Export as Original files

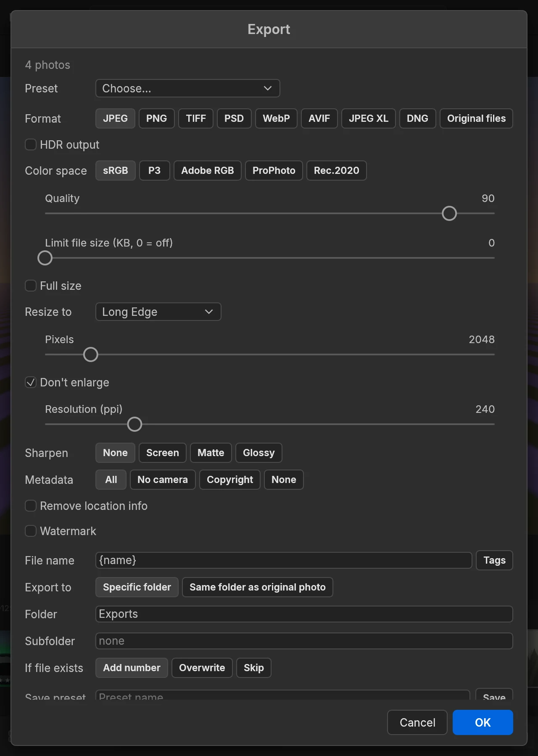tap(476, 118)
